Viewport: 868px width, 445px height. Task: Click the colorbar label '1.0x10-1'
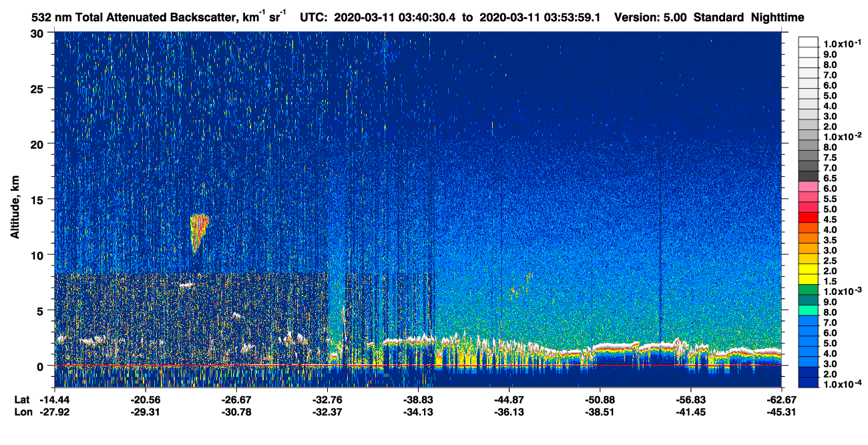tap(843, 43)
